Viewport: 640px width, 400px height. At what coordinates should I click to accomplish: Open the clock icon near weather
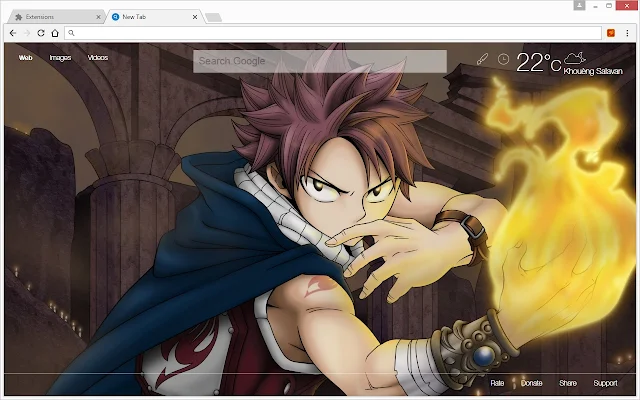503,59
